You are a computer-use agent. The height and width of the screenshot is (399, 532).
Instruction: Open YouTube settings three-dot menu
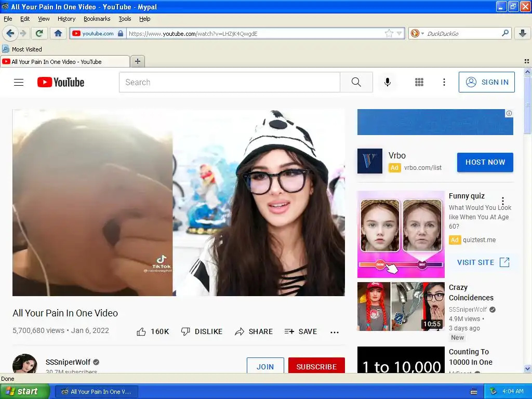[444, 82]
